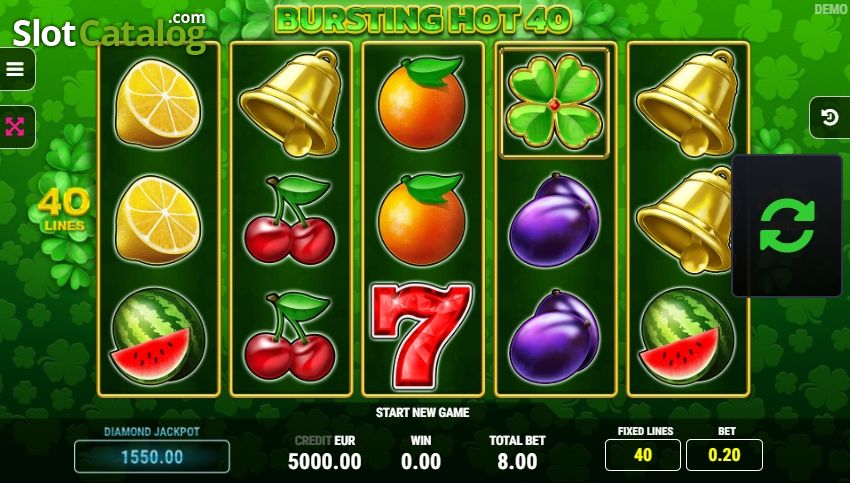The image size is (850, 483).
Task: Open the Bet 0.20 selector
Action: 724,455
